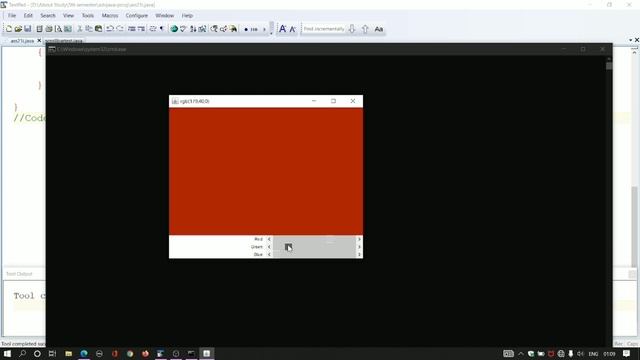
Task: Click the Green scrollbar left arrow
Action: [269, 247]
